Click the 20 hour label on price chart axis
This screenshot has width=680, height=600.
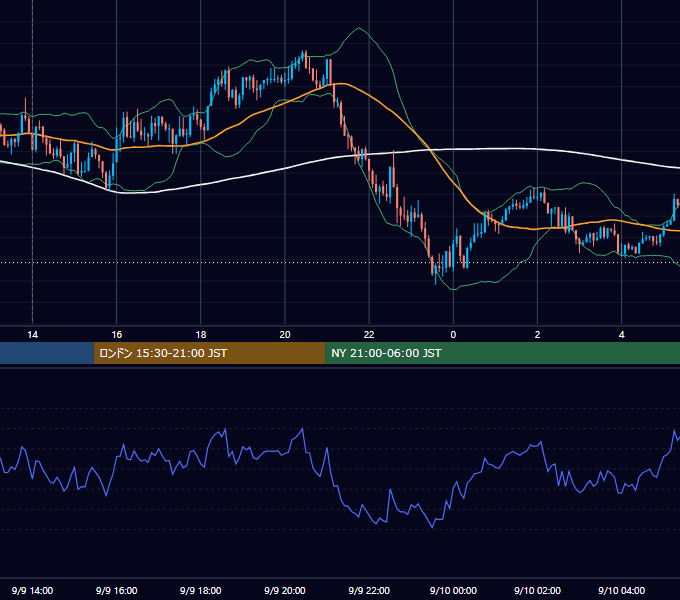click(285, 335)
